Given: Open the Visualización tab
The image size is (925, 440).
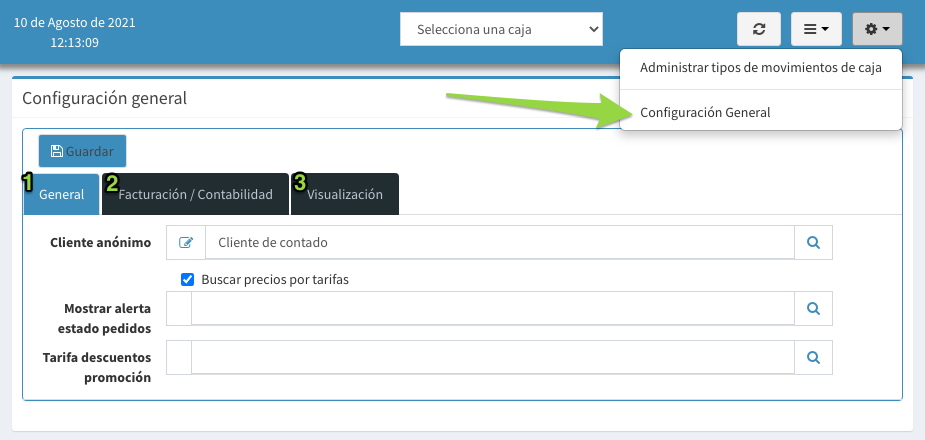Looking at the screenshot, I should pos(345,194).
